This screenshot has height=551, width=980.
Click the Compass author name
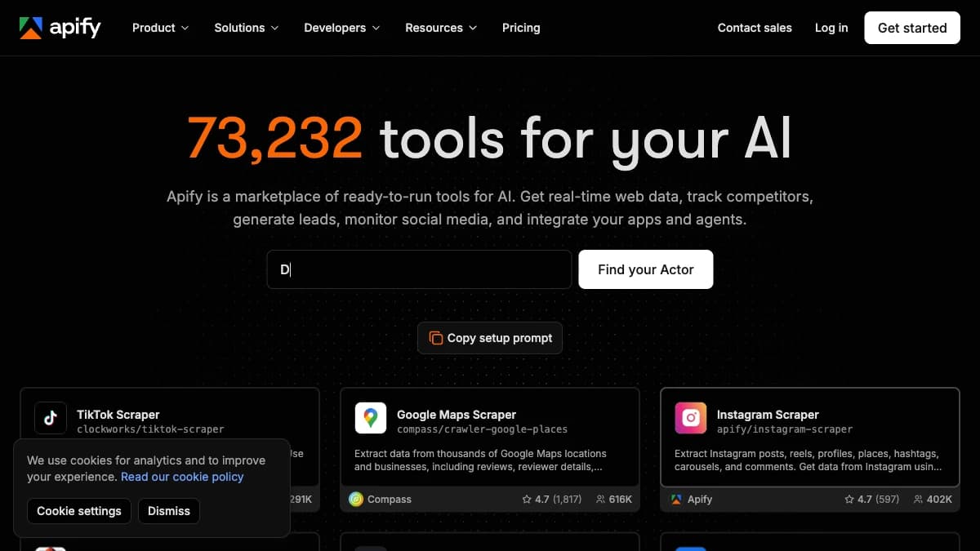[390, 499]
